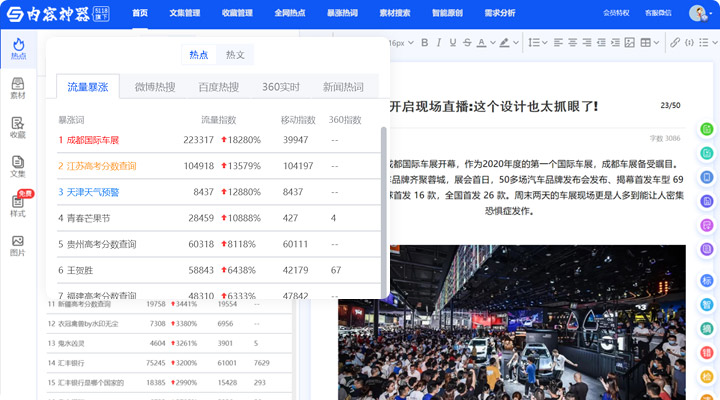Viewport: 720px width, 400px height.
Task: Click the auto show crowd photo
Action: (512, 322)
